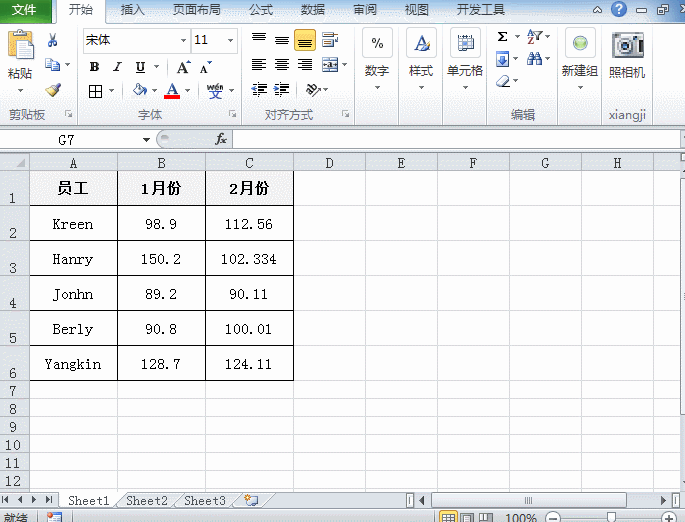Toggle Underline formatting
The width and height of the screenshot is (685, 522).
coord(140,67)
